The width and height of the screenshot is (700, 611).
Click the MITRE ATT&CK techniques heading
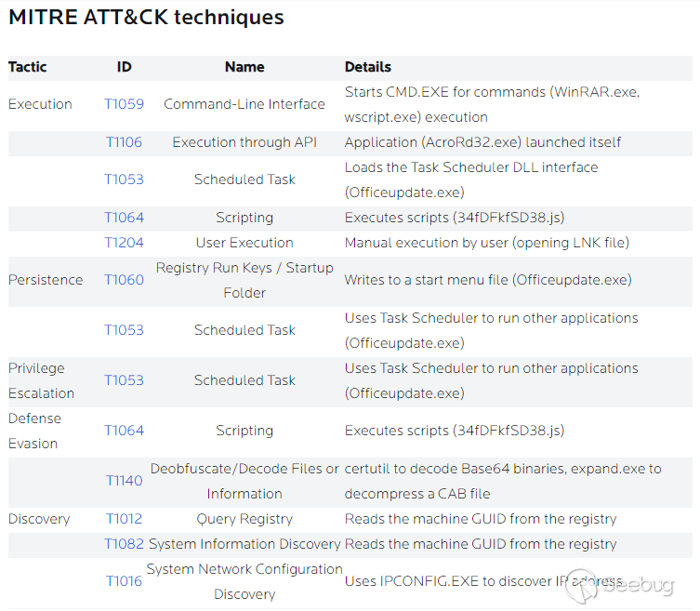[x=146, y=18]
